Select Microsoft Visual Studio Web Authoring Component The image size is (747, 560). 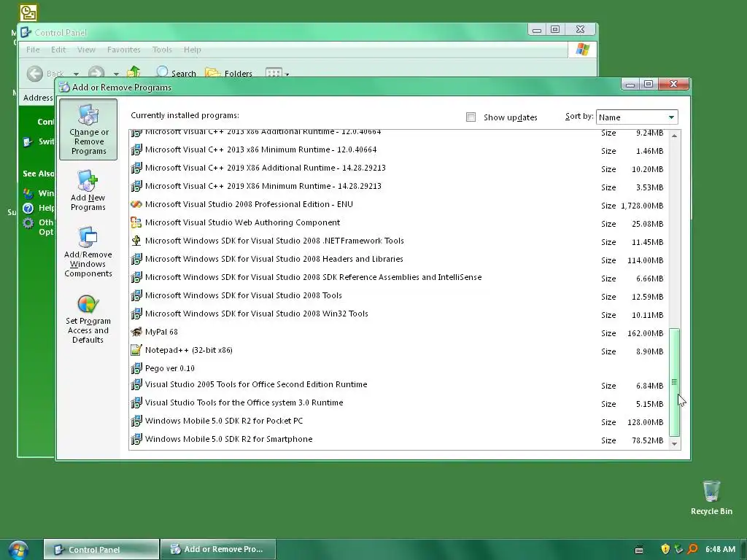point(242,222)
